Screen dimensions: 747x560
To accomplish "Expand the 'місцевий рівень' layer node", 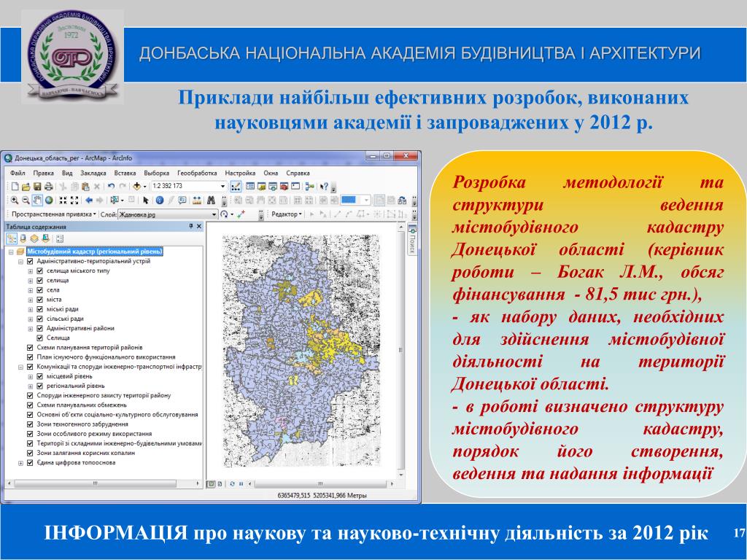I will pyautogui.click(x=31, y=377).
